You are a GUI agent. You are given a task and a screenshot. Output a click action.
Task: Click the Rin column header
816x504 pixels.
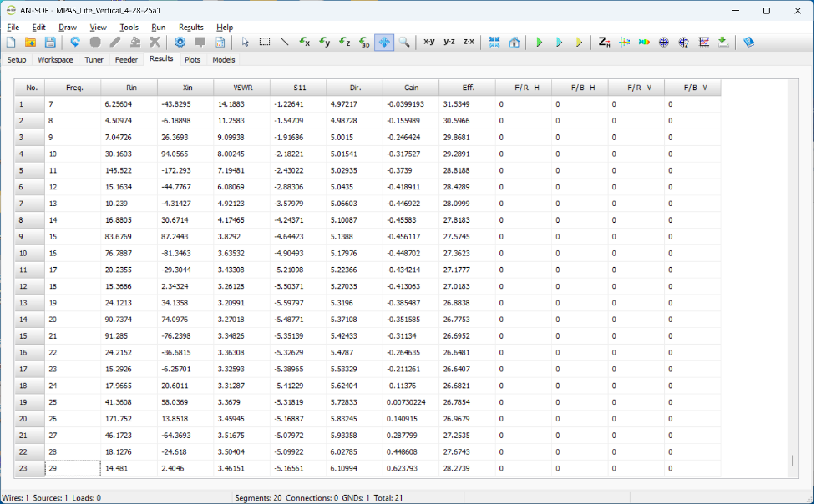click(130, 88)
